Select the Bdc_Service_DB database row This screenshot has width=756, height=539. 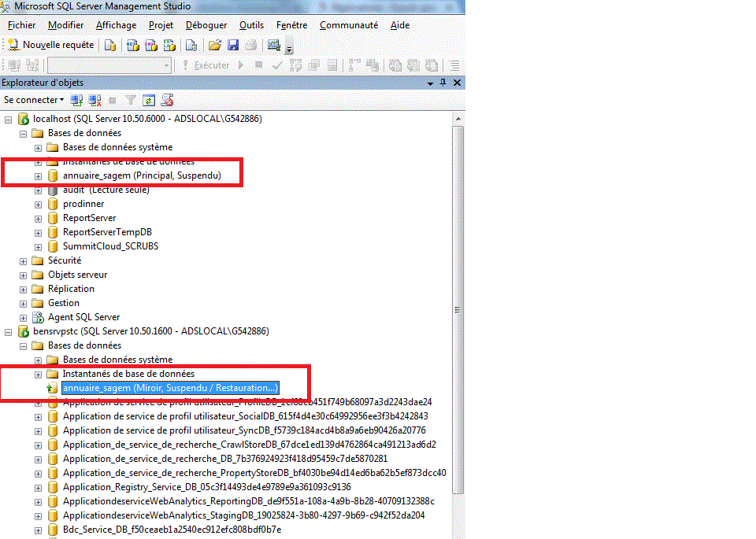click(x=172, y=530)
